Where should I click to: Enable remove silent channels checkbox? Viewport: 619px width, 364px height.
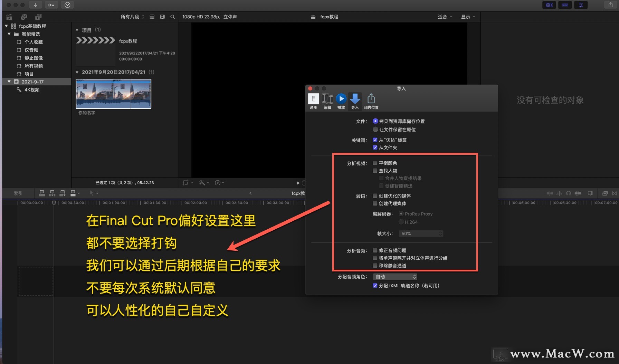pos(375,266)
